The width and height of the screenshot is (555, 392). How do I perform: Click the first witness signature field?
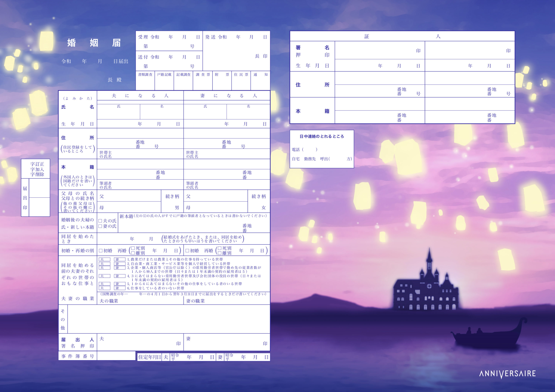point(380,50)
